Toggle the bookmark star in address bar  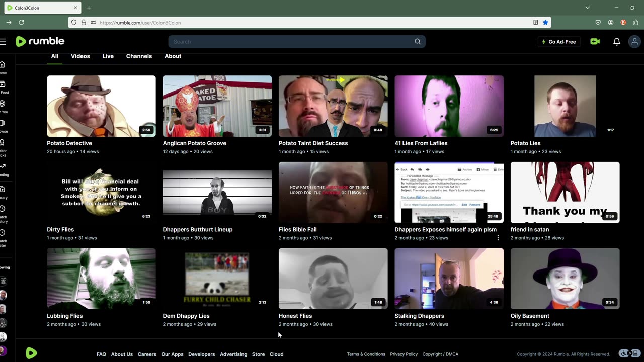tap(545, 22)
